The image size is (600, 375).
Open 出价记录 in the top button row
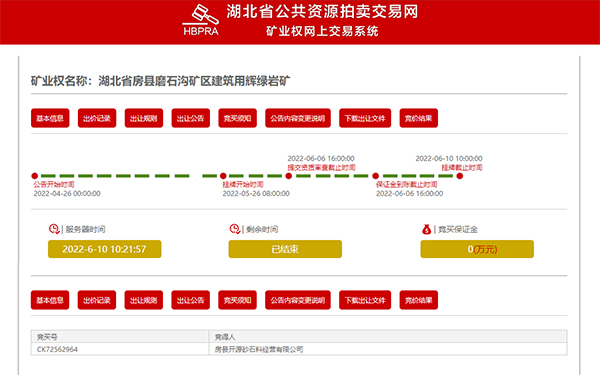click(x=97, y=118)
